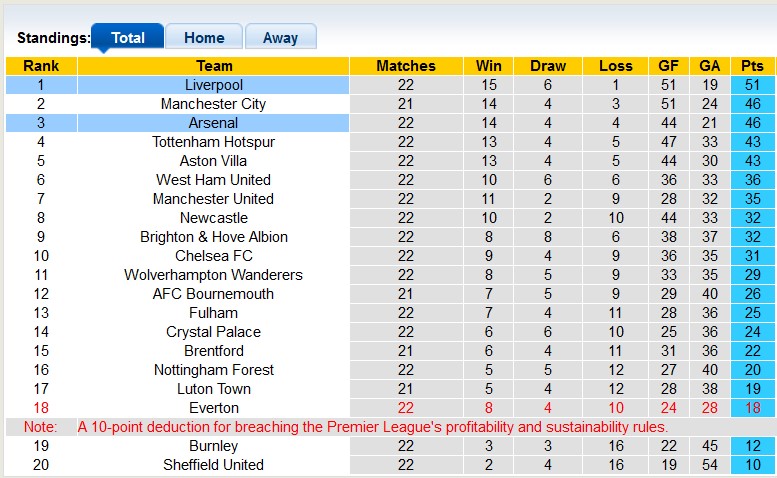Click the Rank column header
This screenshot has height=478, width=777.
click(x=41, y=66)
